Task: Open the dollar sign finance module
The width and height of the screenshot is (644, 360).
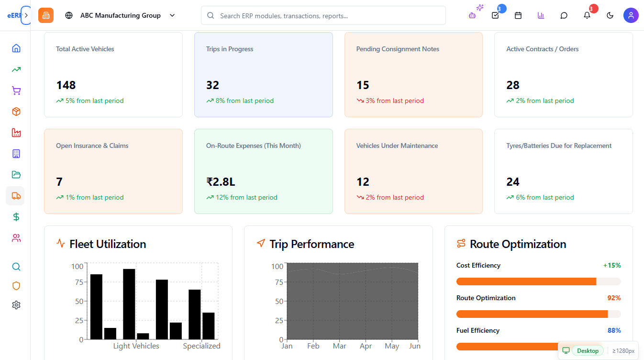Action: pyautogui.click(x=16, y=217)
